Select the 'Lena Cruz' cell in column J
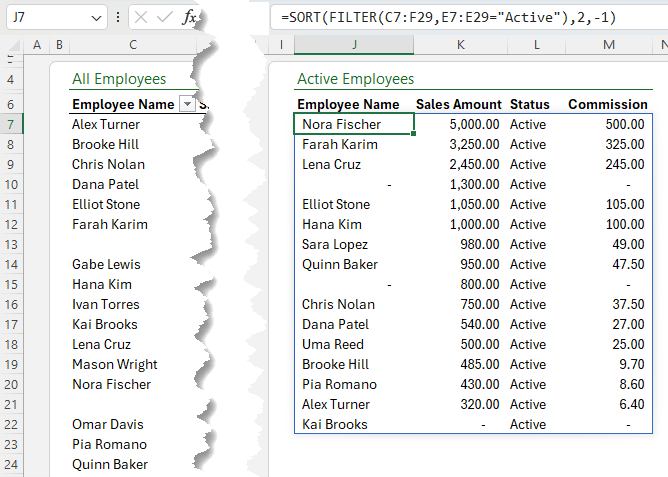Image resolution: width=668 pixels, height=477 pixels. point(354,164)
